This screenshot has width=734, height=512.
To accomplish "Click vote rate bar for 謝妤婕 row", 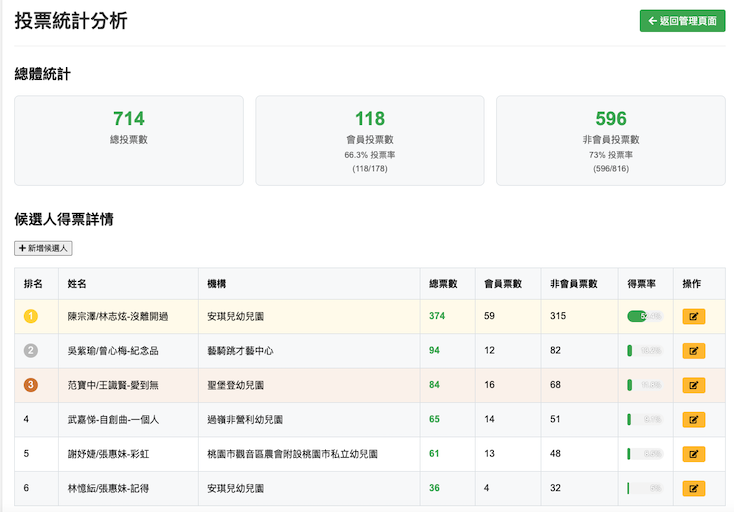I will [645, 454].
